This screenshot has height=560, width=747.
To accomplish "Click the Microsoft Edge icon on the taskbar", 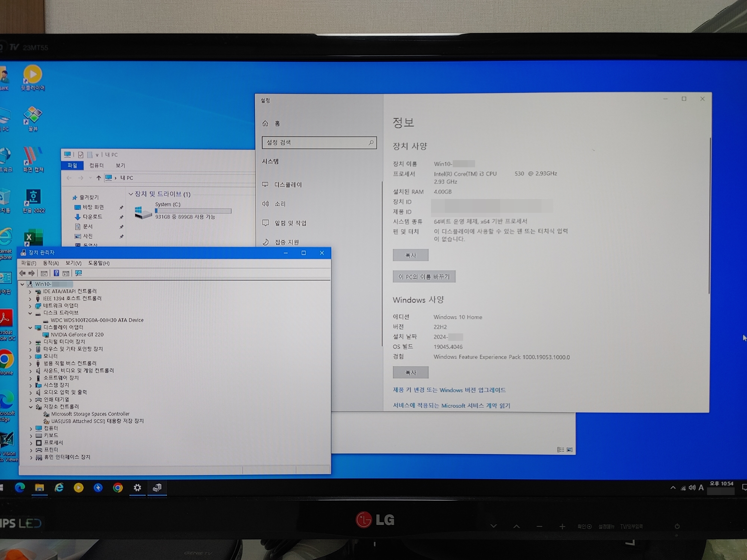I will click(x=20, y=487).
